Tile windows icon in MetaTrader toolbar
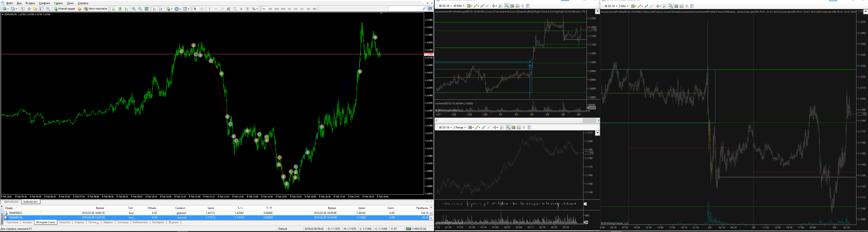This screenshot has width=868, height=232. [x=146, y=9]
